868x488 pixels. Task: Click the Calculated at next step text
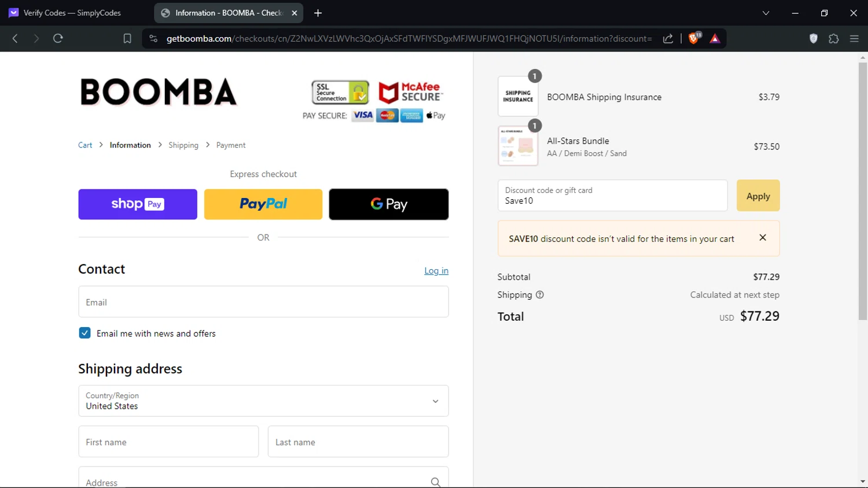[x=735, y=295]
